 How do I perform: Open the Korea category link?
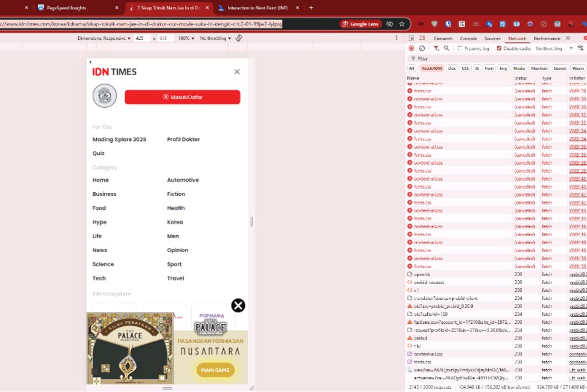[175, 222]
